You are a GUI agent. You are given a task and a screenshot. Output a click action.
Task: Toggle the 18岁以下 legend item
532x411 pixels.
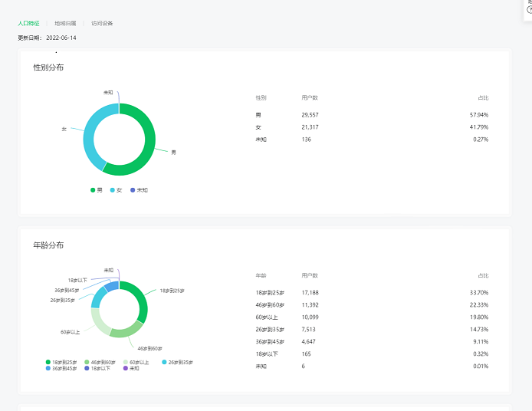(x=98, y=368)
